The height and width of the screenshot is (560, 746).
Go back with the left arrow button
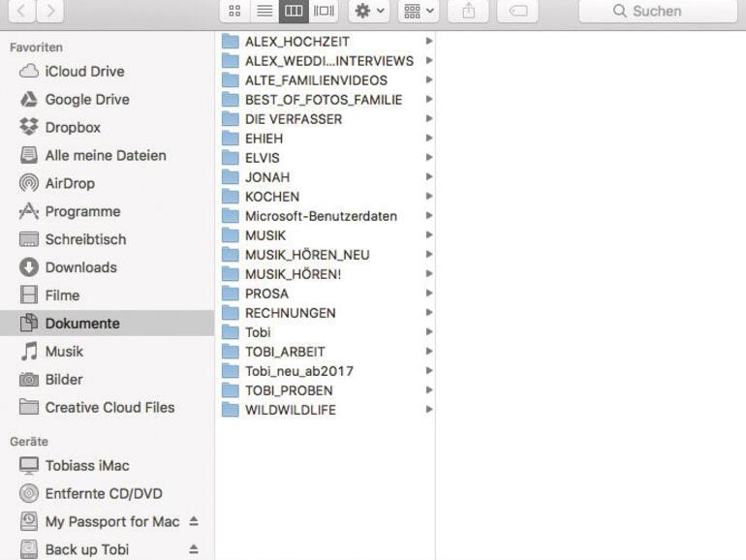(x=22, y=11)
